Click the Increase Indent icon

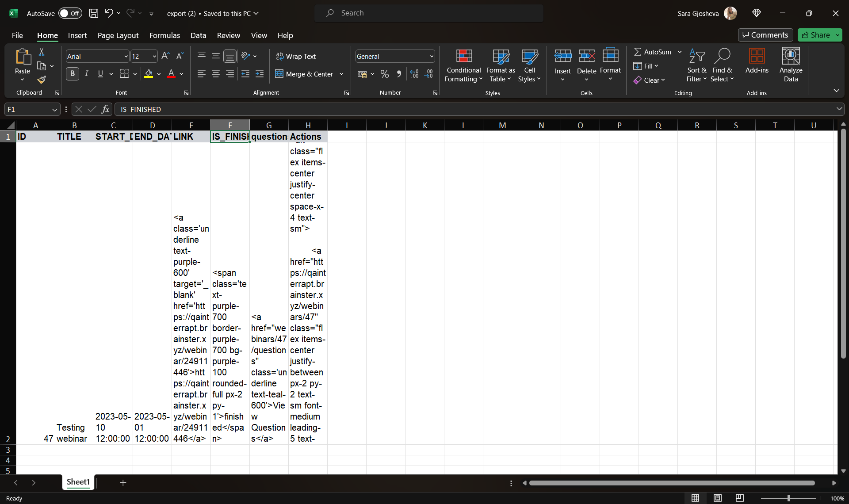[260, 74]
